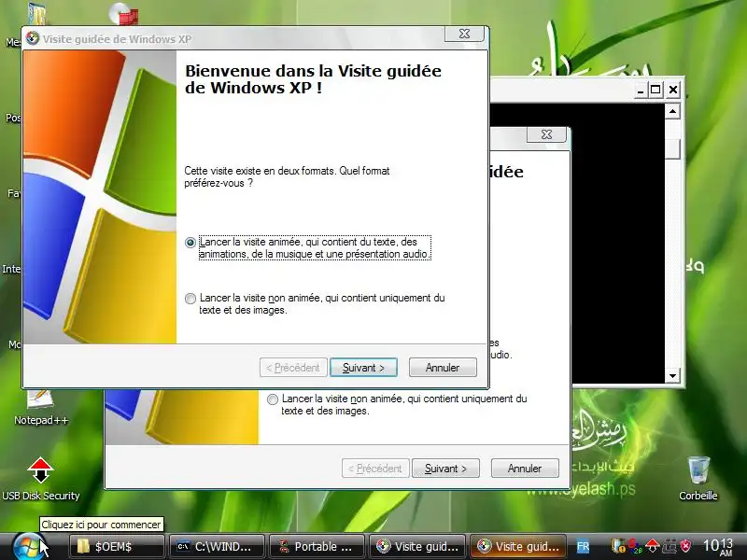Close the front Visite guidée dialog
The image size is (747, 560).
pyautogui.click(x=464, y=34)
